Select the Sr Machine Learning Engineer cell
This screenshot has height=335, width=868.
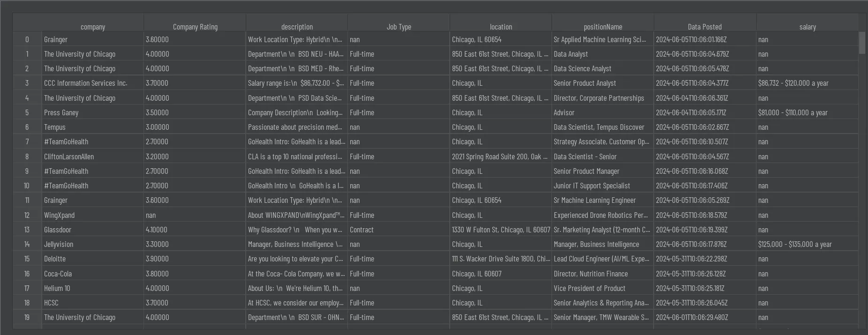click(603, 200)
